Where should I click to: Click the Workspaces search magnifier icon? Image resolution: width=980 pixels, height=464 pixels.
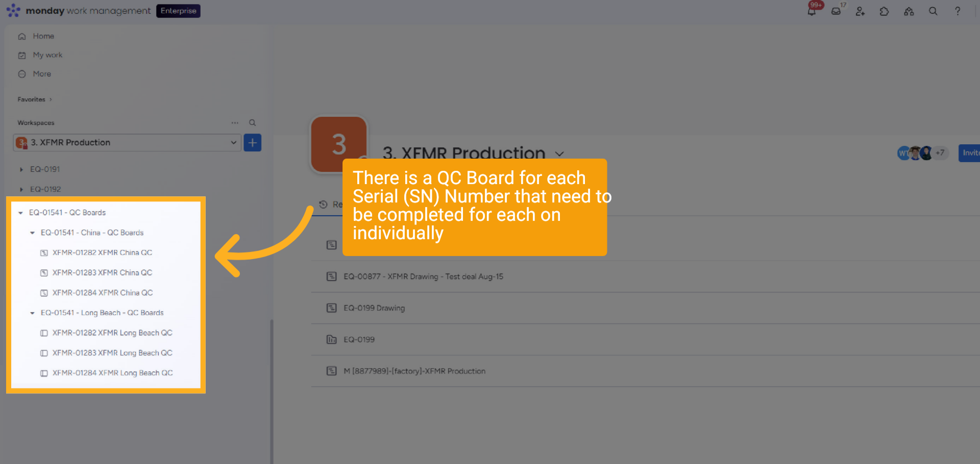(x=252, y=123)
